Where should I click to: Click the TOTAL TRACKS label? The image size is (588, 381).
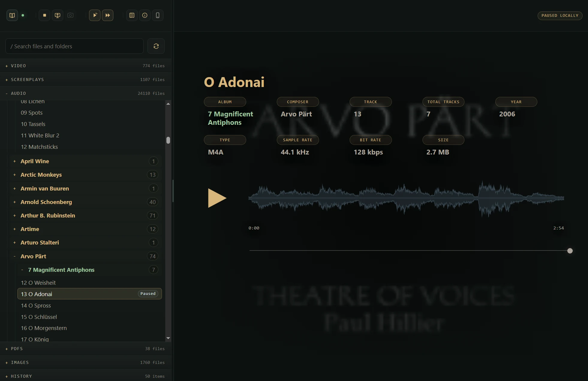[443, 102]
